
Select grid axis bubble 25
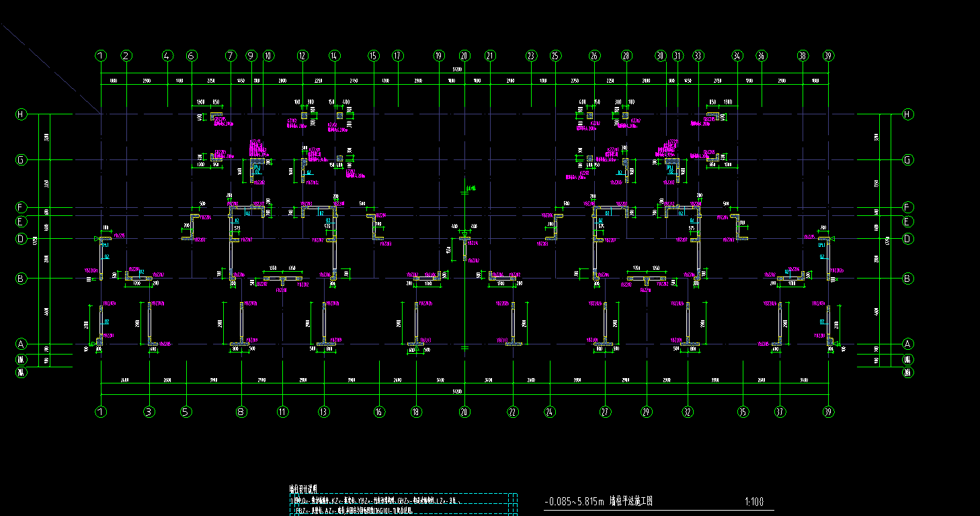[x=555, y=56]
